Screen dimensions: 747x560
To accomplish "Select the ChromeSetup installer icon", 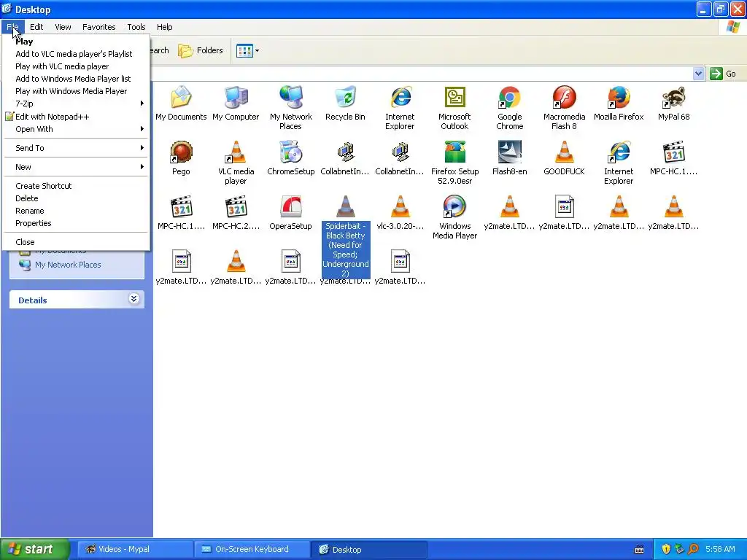I will coord(290,158).
